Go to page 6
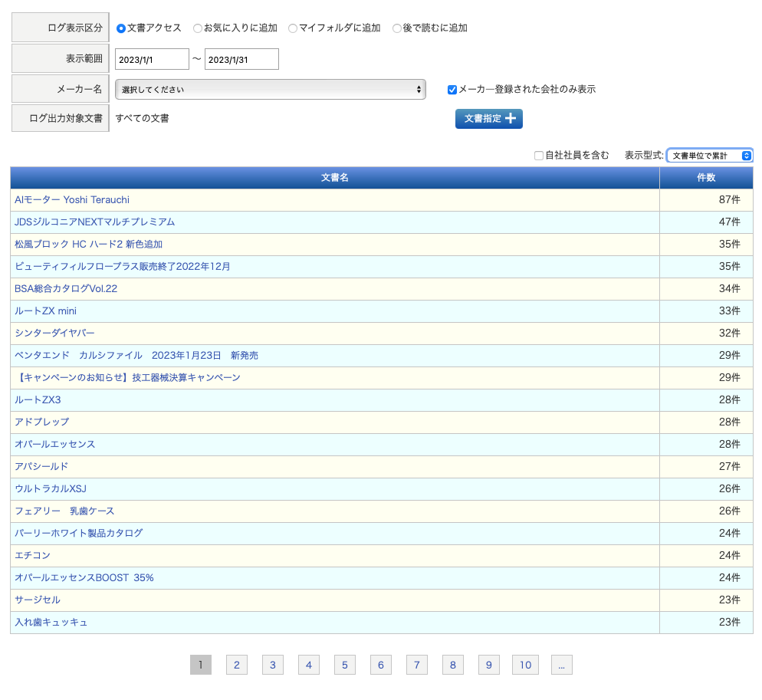762x700 pixels. pos(380,665)
